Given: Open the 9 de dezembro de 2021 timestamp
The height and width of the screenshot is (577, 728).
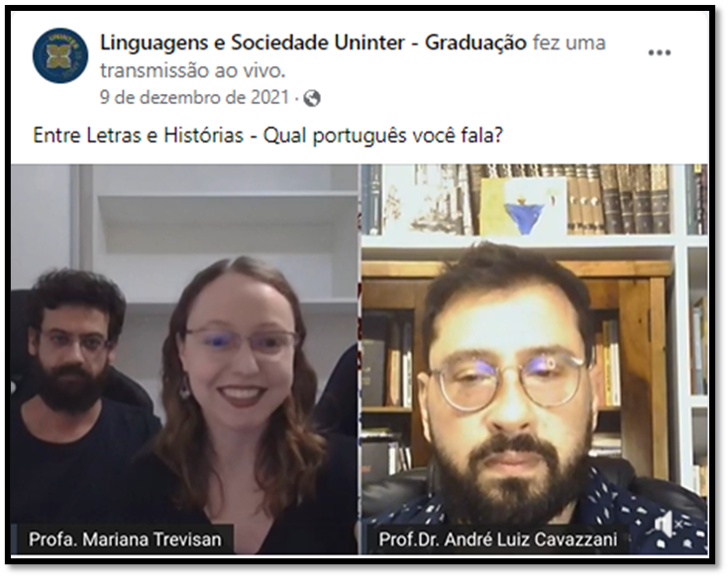Looking at the screenshot, I should pos(194,97).
